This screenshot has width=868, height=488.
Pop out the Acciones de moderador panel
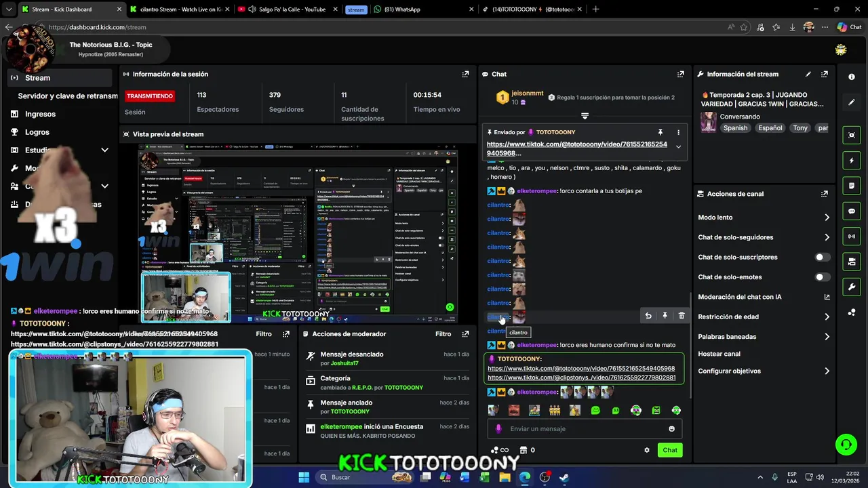pyautogui.click(x=465, y=334)
